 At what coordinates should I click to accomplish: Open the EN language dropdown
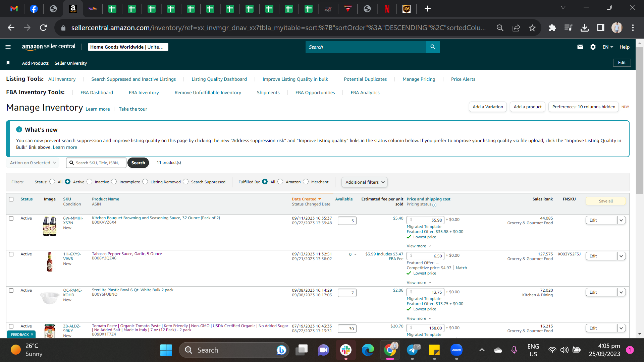[608, 47]
